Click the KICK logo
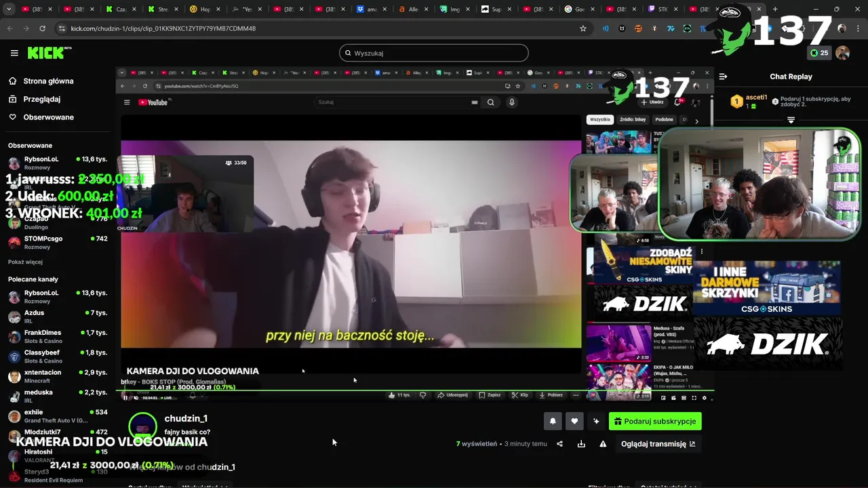Screen dimensions: 868x488 pos(49,53)
